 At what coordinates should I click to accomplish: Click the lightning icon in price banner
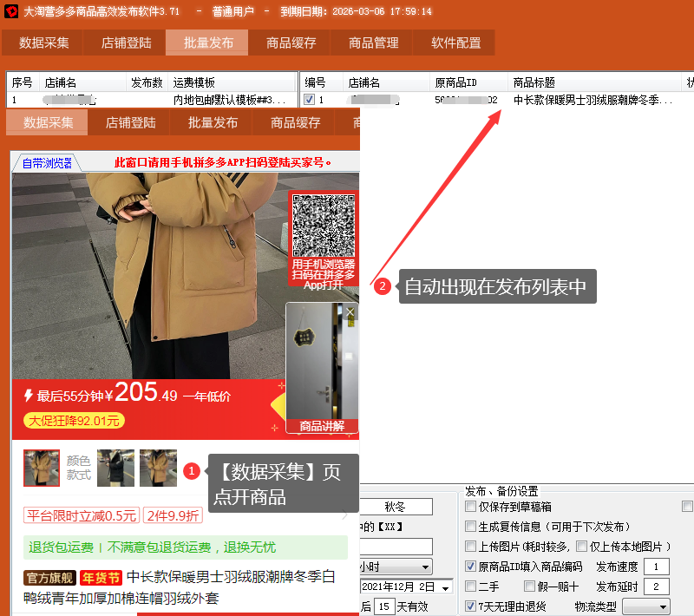tap(29, 396)
